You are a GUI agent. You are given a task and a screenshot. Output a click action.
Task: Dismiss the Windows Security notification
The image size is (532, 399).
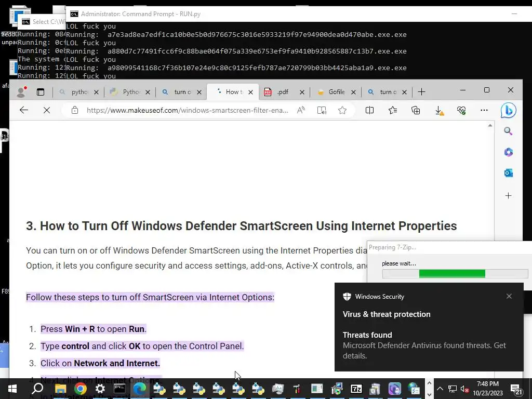tap(509, 296)
